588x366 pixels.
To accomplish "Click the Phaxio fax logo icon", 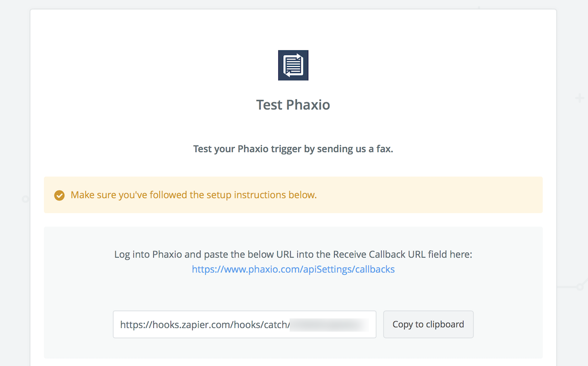I will click(x=293, y=65).
